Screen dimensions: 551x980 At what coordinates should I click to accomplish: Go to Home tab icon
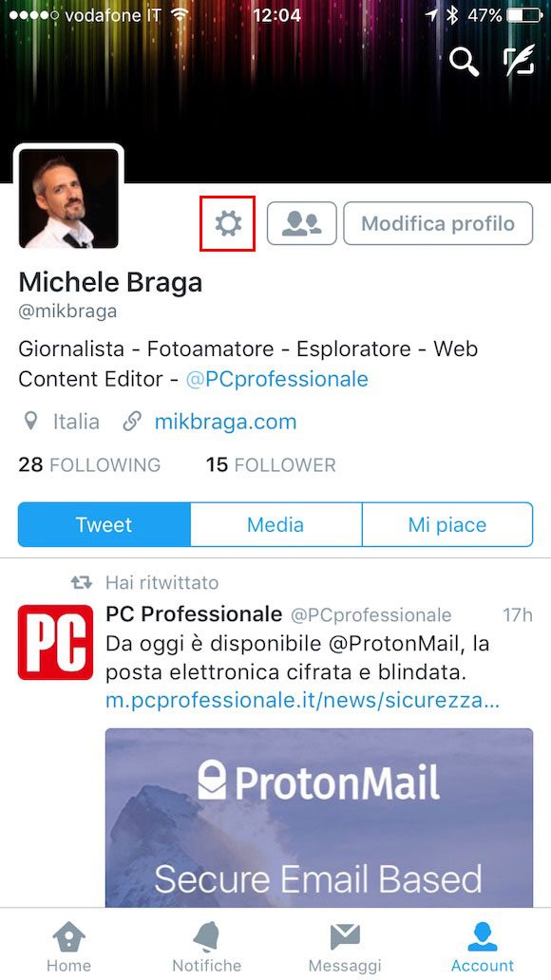tap(68, 938)
